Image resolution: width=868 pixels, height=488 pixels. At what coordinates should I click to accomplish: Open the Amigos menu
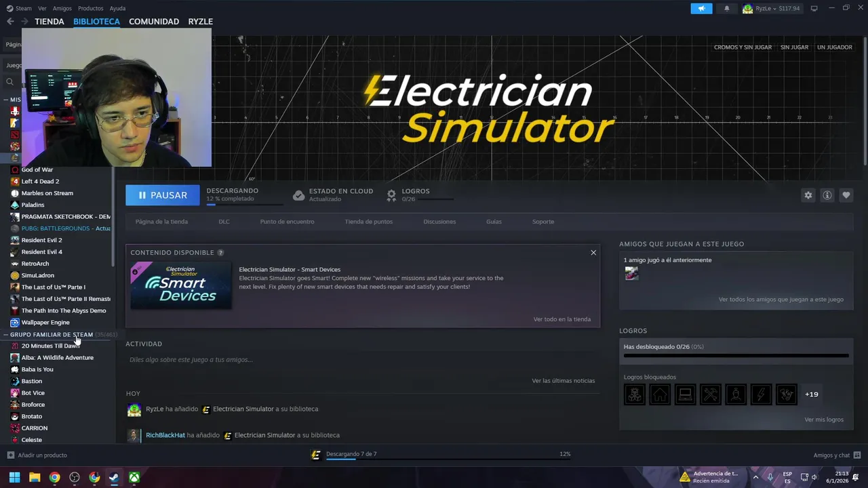[x=62, y=8]
